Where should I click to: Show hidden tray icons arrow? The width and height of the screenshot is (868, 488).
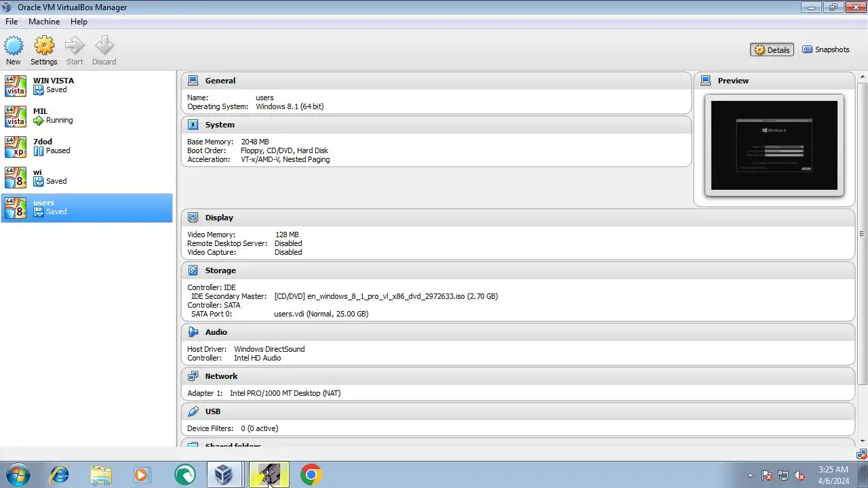(x=750, y=475)
